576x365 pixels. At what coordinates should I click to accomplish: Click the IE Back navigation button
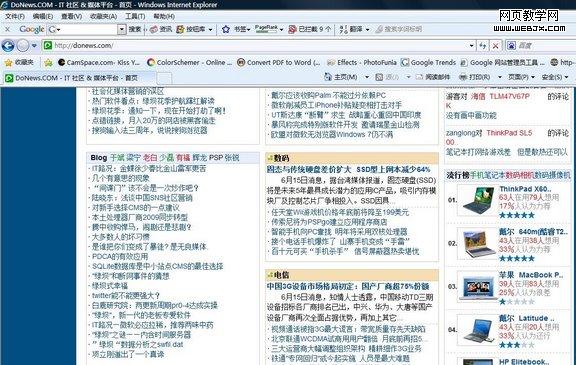pyautogui.click(x=8, y=46)
